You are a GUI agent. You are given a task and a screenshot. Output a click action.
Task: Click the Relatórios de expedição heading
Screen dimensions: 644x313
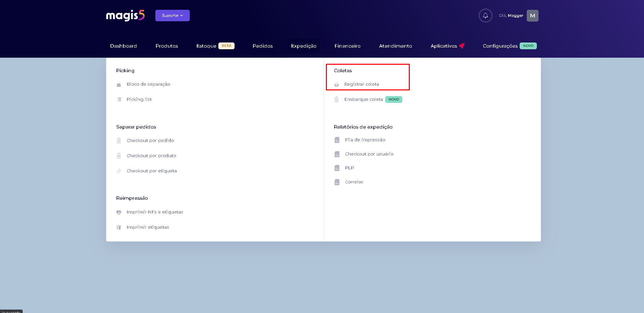point(363,127)
